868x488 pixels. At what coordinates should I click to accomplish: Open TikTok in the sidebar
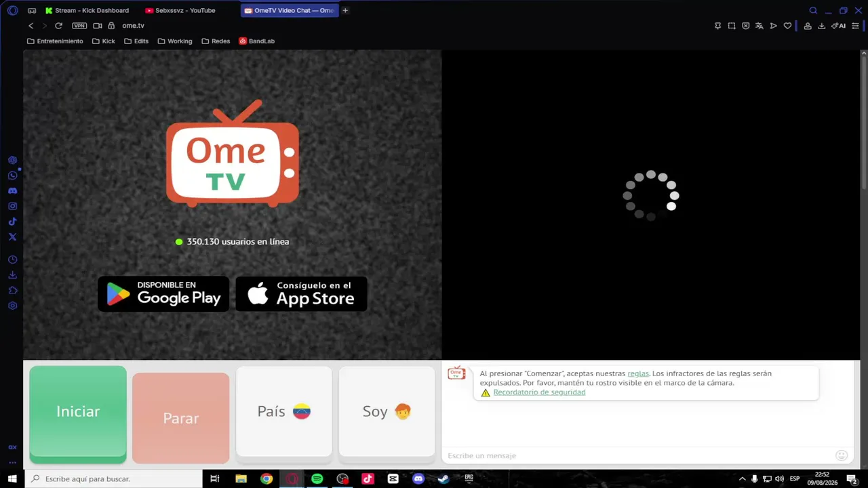click(x=12, y=222)
